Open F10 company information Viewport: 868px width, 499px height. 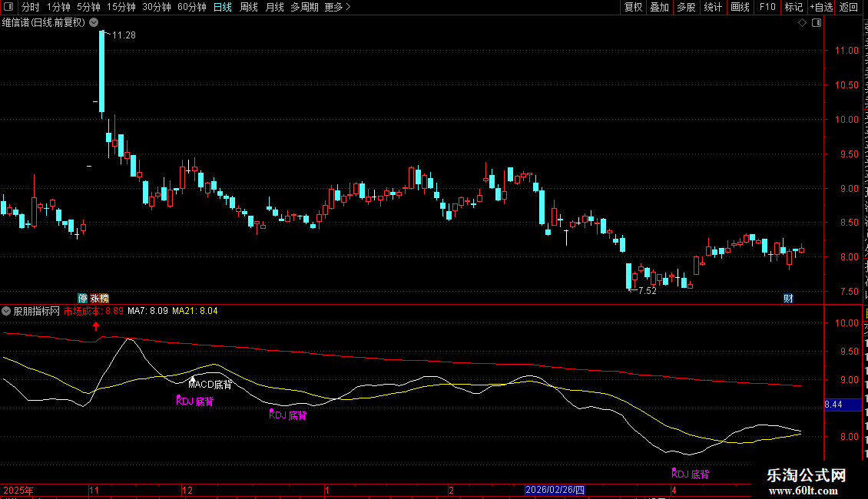[767, 7]
